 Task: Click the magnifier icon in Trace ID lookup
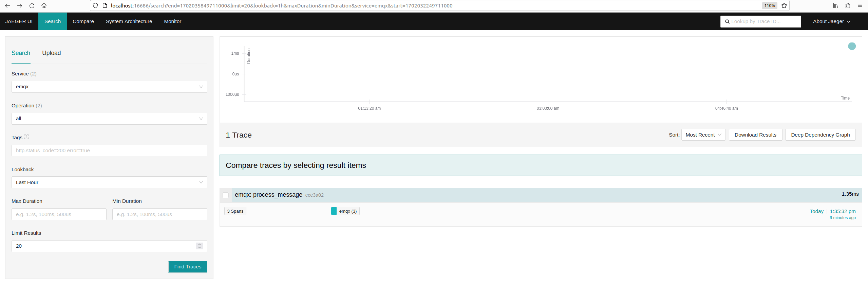click(727, 22)
